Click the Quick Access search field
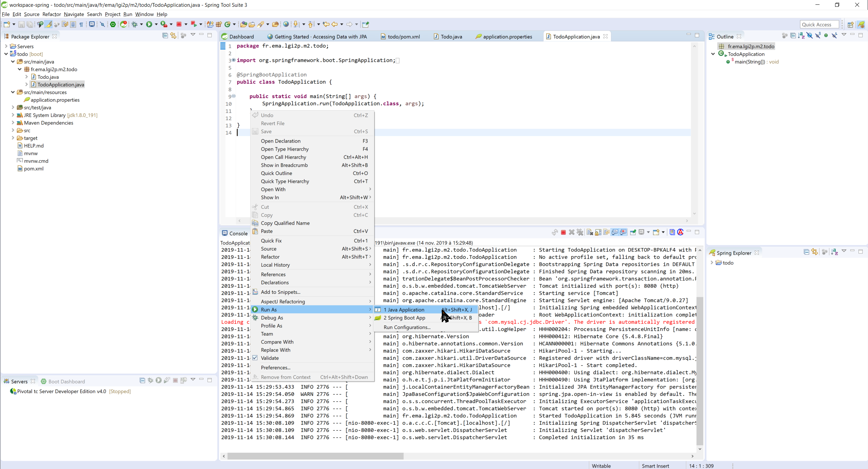The height and width of the screenshot is (469, 868). [x=819, y=24]
